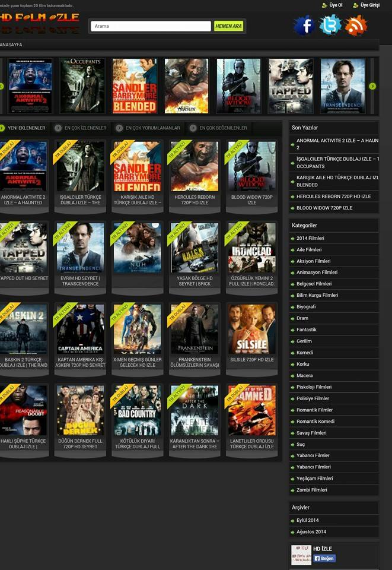Open the Zombi Filmleri category
Image resolution: width=392 pixels, height=570 pixels.
pos(312,490)
